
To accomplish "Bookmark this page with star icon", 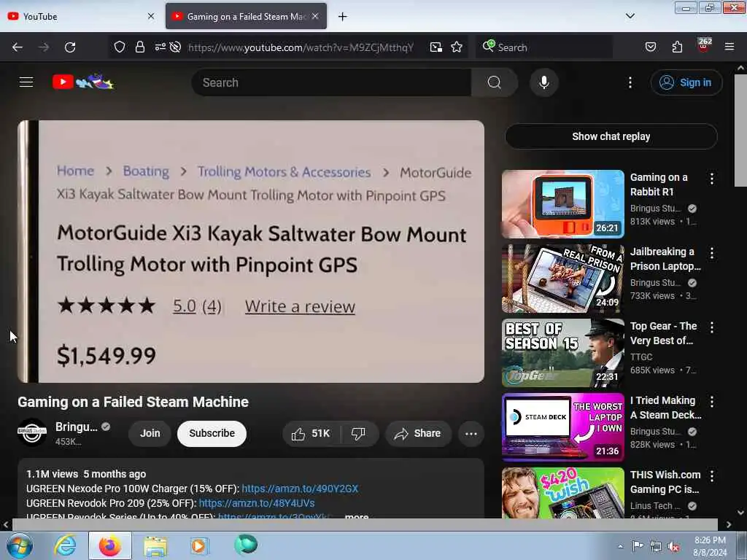I will (457, 47).
